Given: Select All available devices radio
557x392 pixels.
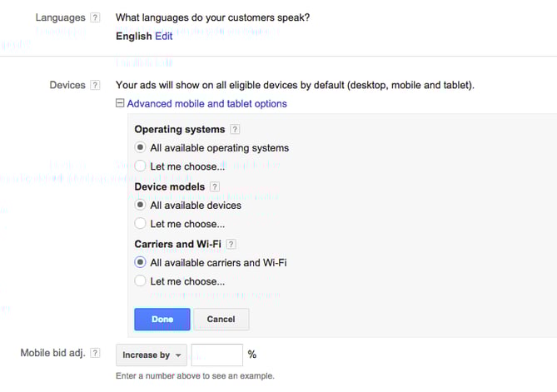Looking at the screenshot, I should click(x=140, y=206).
